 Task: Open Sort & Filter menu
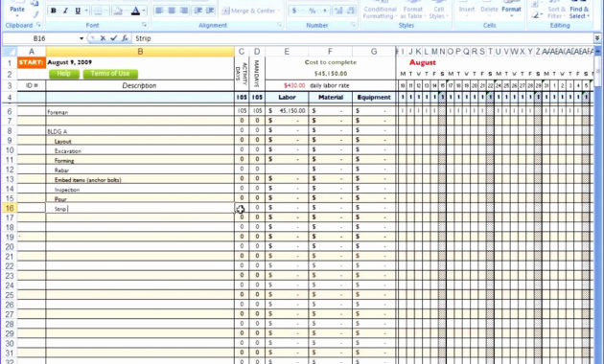[556, 11]
